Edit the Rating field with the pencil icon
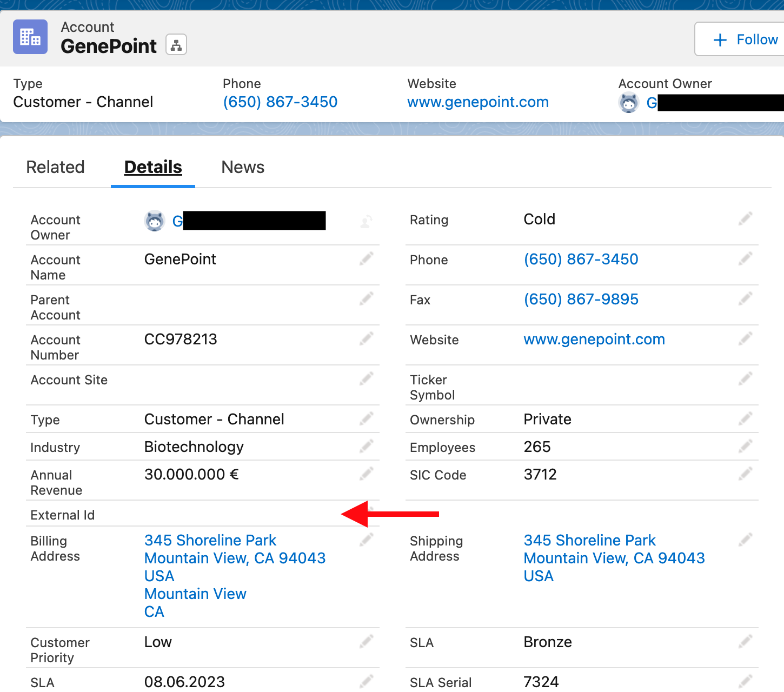Screen dimensions: 784x692 745,218
